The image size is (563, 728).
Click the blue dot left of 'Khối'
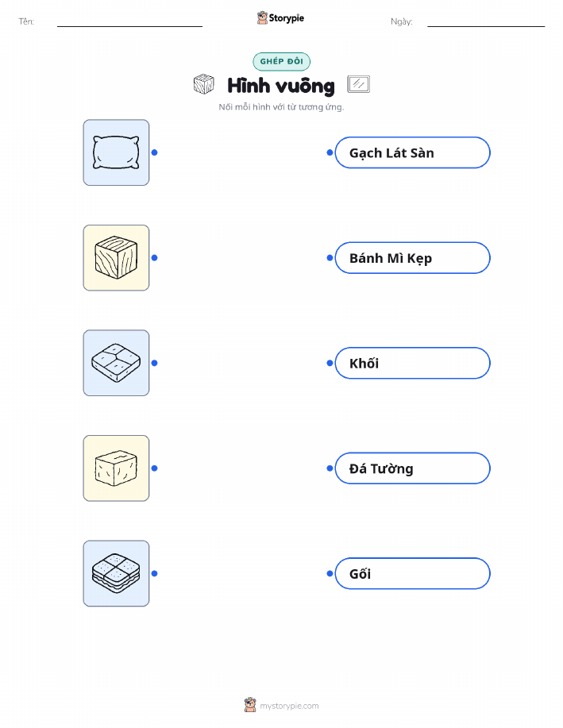pyautogui.click(x=330, y=363)
